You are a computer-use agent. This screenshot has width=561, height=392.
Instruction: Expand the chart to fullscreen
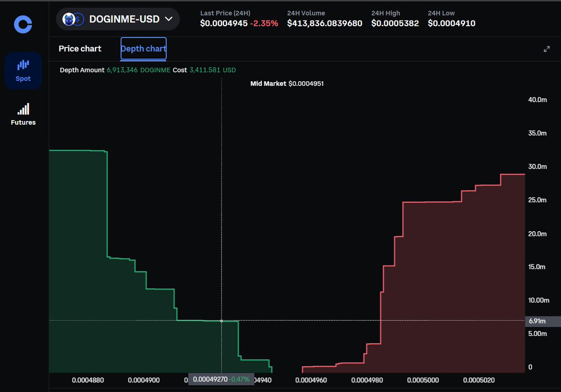pos(547,49)
